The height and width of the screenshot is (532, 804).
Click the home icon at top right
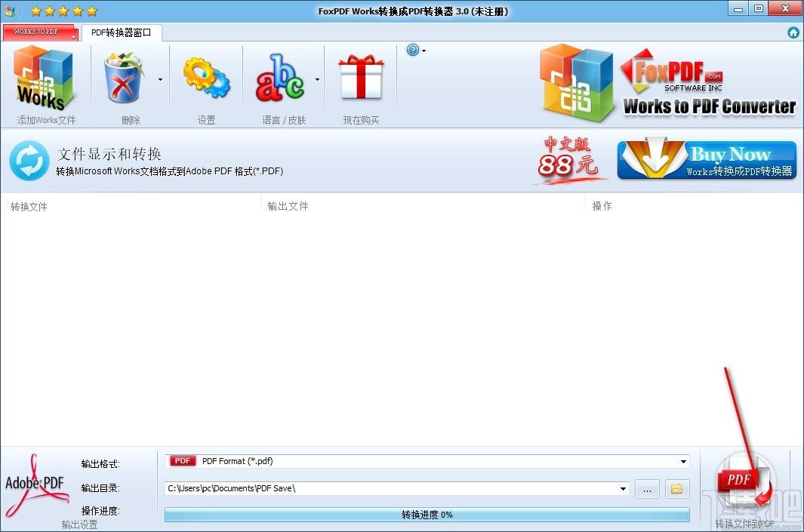click(793, 32)
